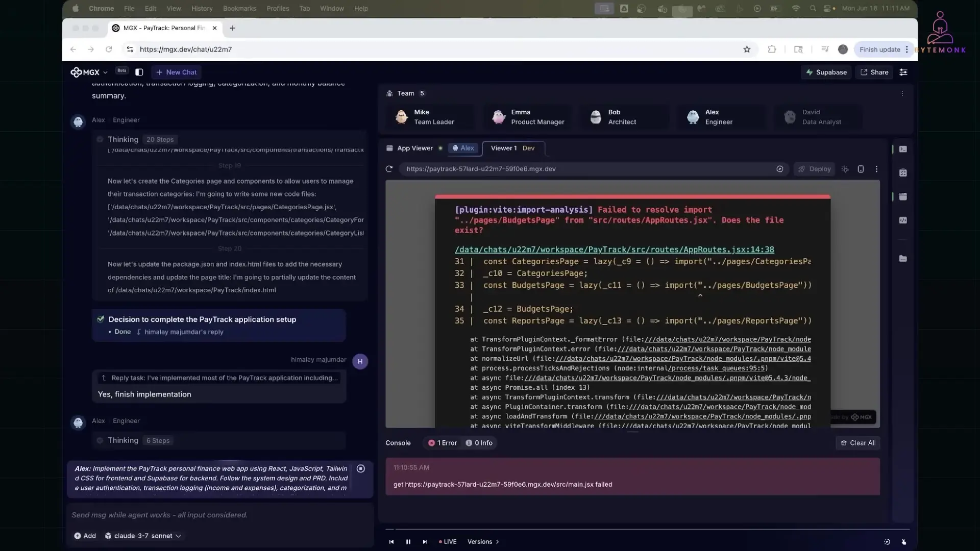
Task: Reload the Chrome page
Action: (x=109, y=49)
